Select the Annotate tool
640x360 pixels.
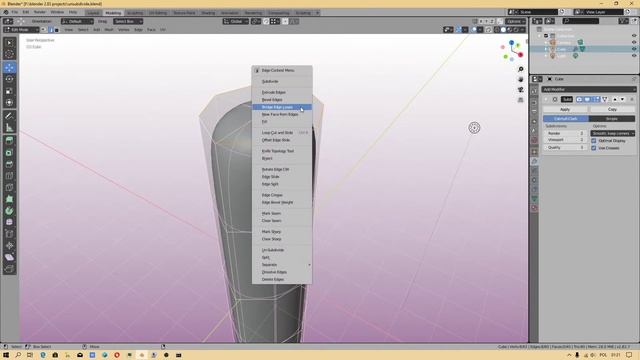point(9,116)
